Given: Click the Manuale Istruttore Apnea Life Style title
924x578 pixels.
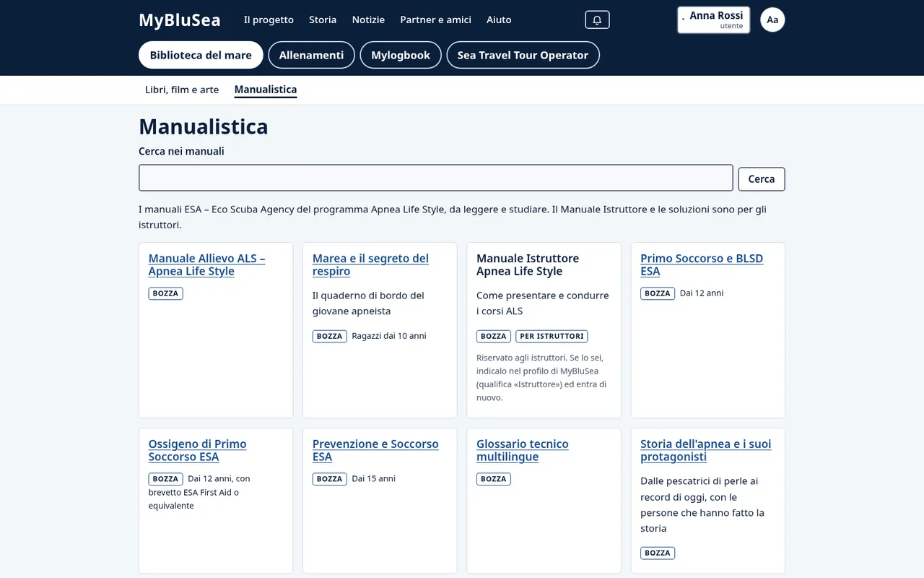Looking at the screenshot, I should [528, 264].
